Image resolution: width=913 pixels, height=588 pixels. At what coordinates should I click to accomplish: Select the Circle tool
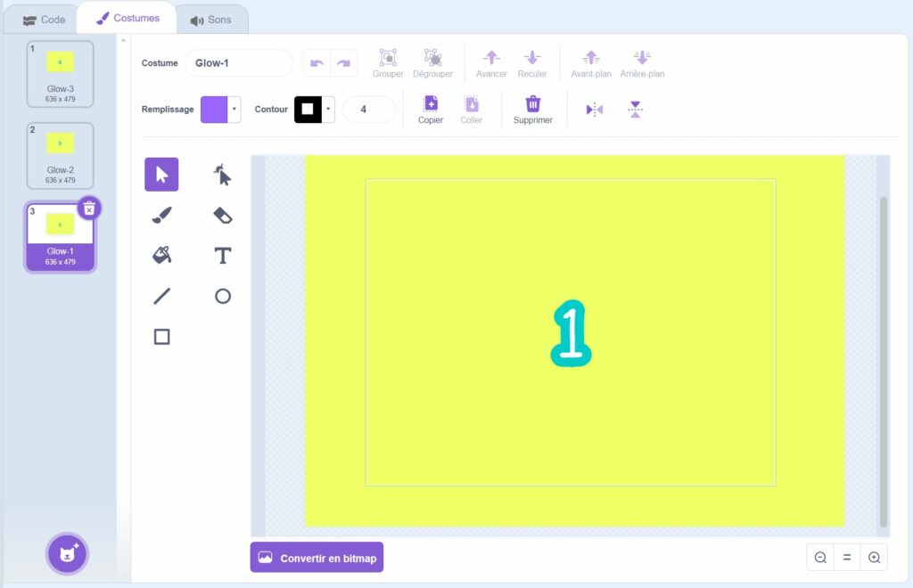coord(223,296)
